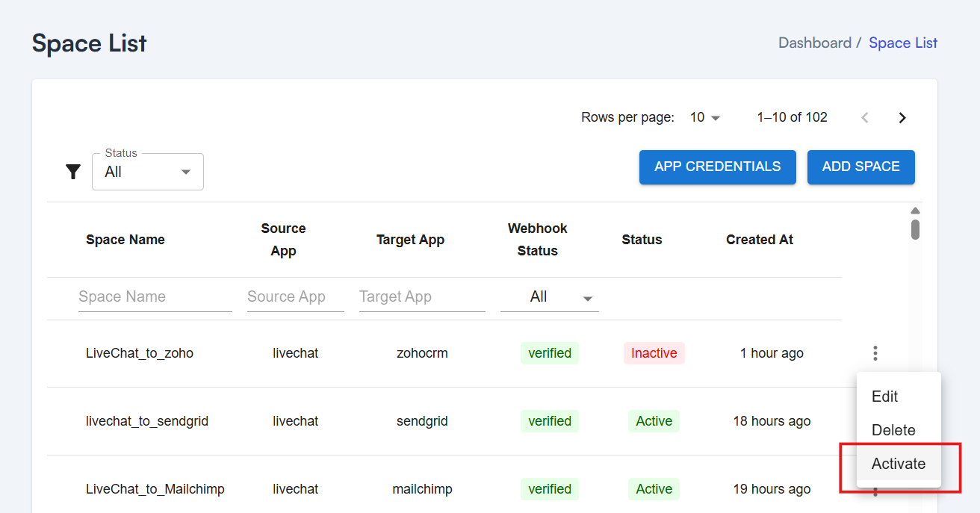
Task: Click verified badge in livechat_to_sendgrid row
Action: (x=550, y=421)
